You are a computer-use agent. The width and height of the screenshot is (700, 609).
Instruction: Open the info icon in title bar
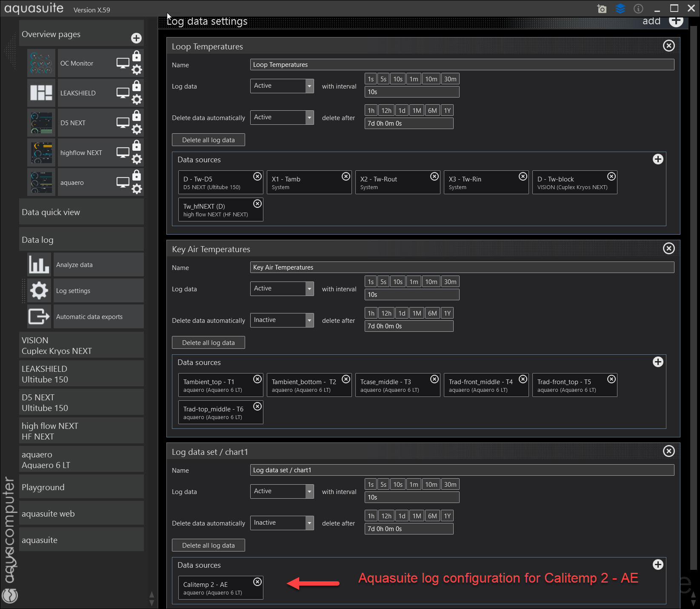click(638, 9)
